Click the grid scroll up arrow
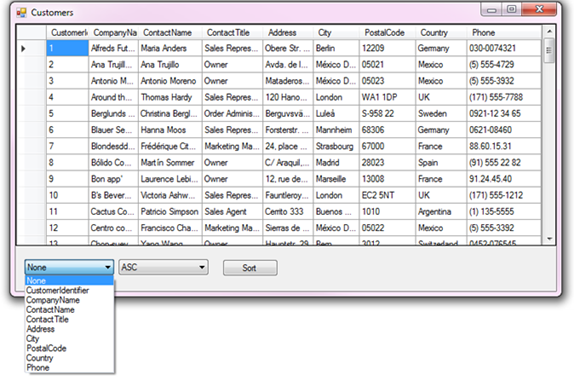This screenshot has height=381, width=574. tap(549, 31)
